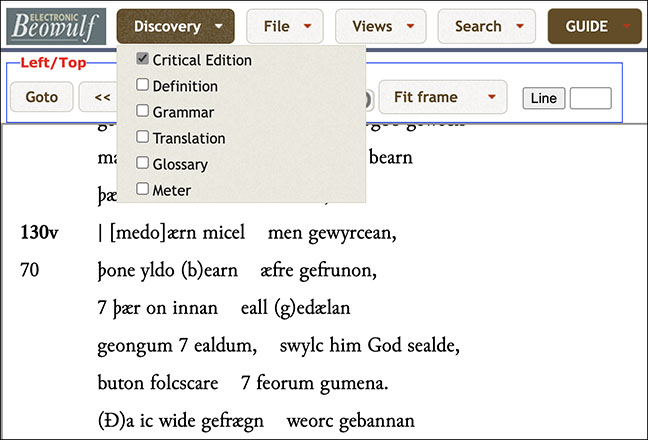Click the word "geongum"
The width and height of the screenshot is (648, 440).
(135, 346)
